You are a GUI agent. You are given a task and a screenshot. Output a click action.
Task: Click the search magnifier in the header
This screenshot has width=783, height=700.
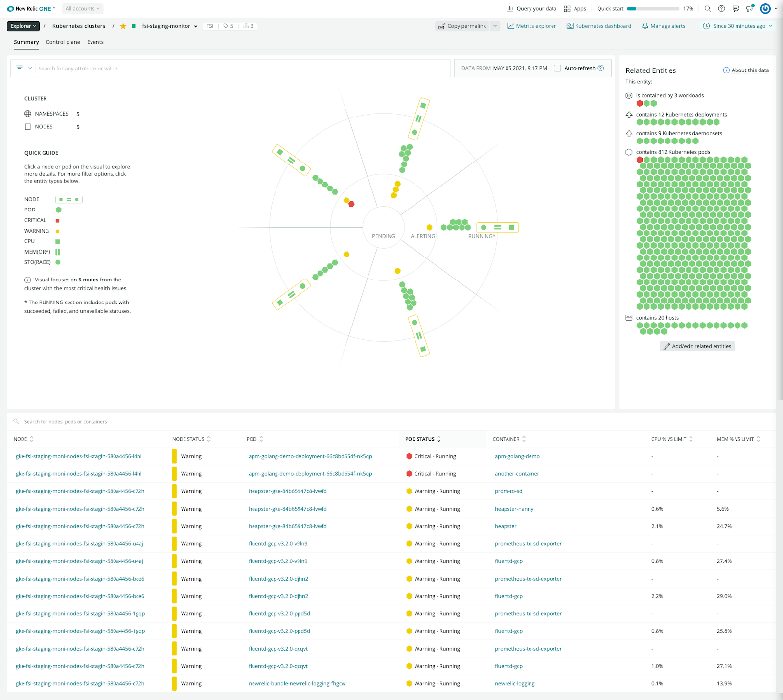pos(708,8)
